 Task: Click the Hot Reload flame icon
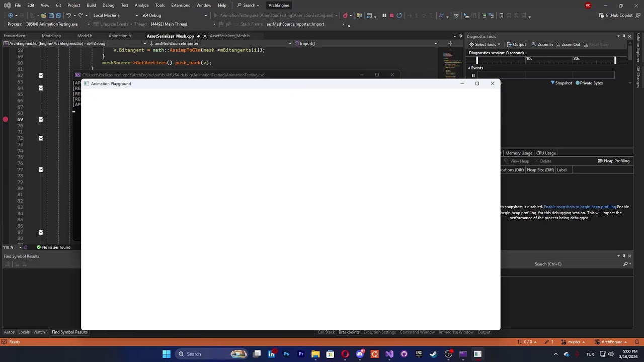(345, 15)
